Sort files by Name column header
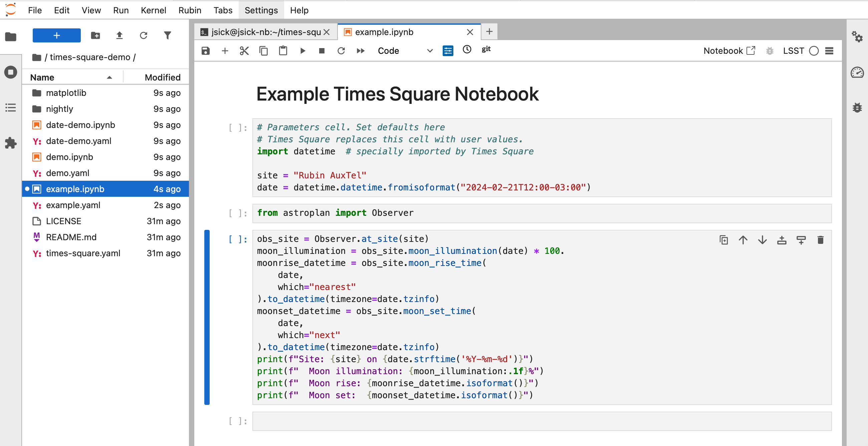This screenshot has width=868, height=446. (72, 77)
